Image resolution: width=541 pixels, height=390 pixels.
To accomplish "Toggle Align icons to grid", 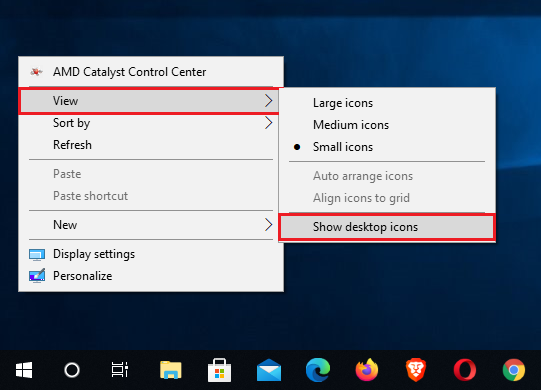I will tap(387, 198).
